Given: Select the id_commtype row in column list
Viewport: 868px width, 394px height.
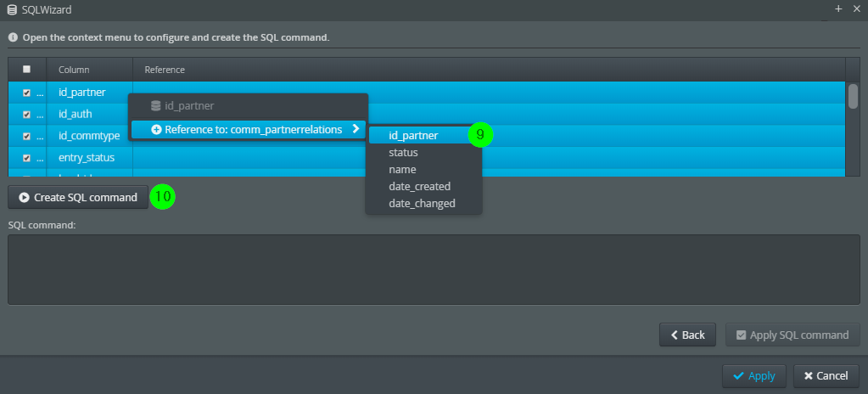Looking at the screenshot, I should tap(426, 136).
